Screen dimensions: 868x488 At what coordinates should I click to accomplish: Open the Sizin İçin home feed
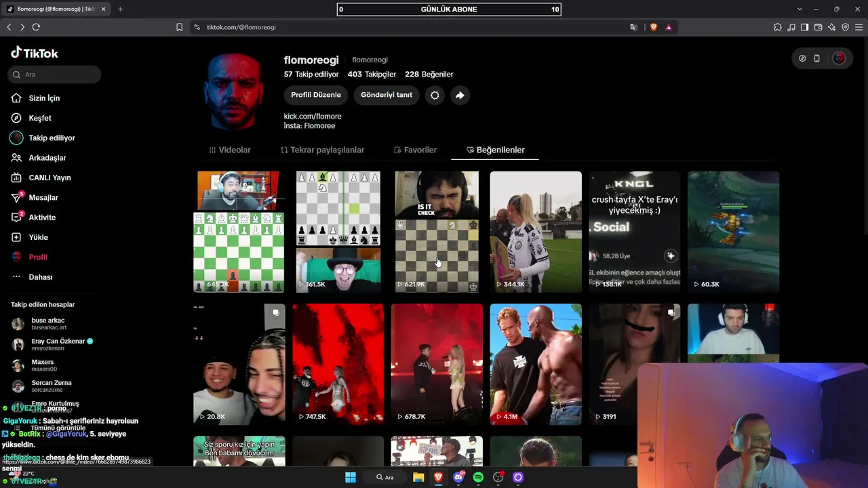(44, 98)
